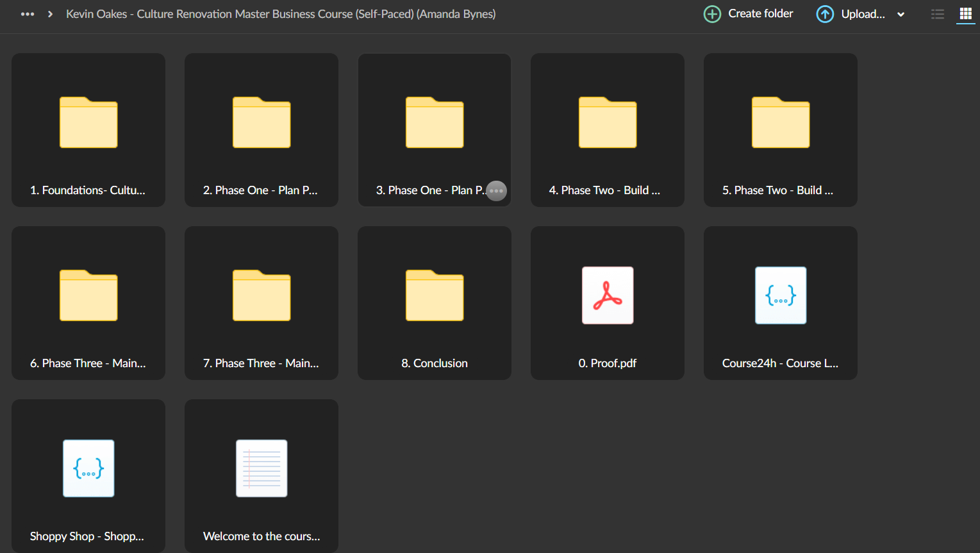Screen dimensions: 980x553
Task: Open options menu on 3. Phase One folder
Action: tap(497, 190)
